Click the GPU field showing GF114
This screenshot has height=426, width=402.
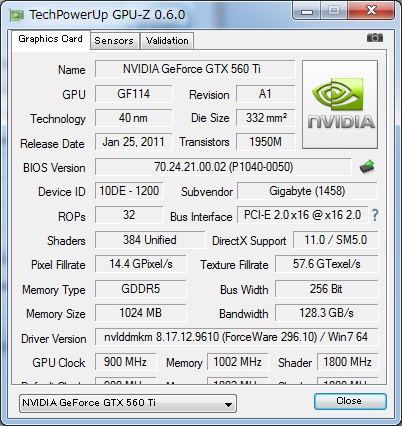(134, 94)
